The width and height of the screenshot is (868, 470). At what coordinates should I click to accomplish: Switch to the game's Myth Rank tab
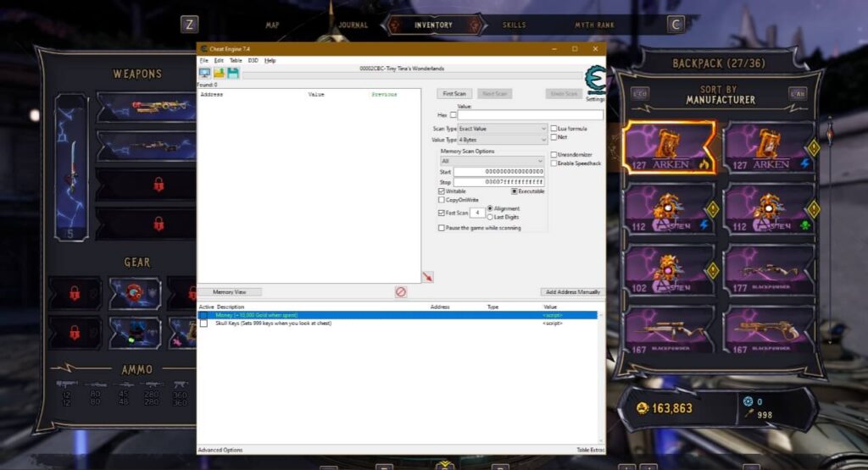pyautogui.click(x=594, y=25)
